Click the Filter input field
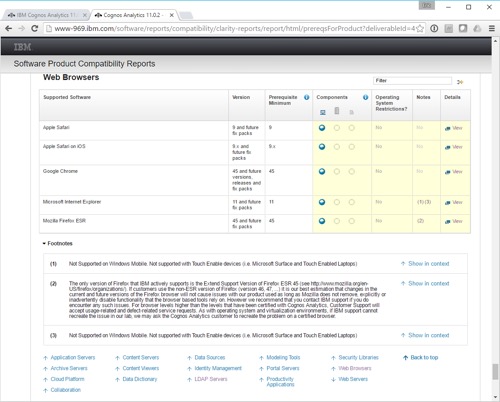This screenshot has height=402, width=500. coord(412,81)
